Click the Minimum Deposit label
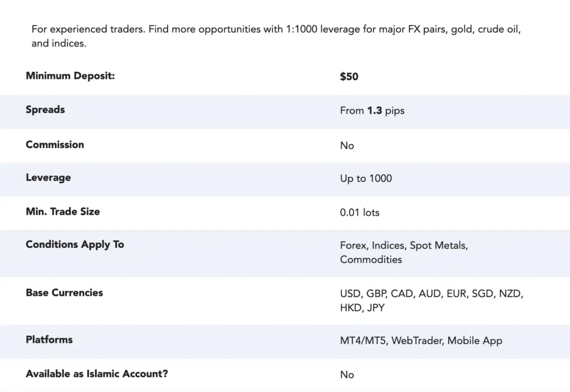Image resolution: width=570 pixels, height=392 pixels. pos(70,76)
